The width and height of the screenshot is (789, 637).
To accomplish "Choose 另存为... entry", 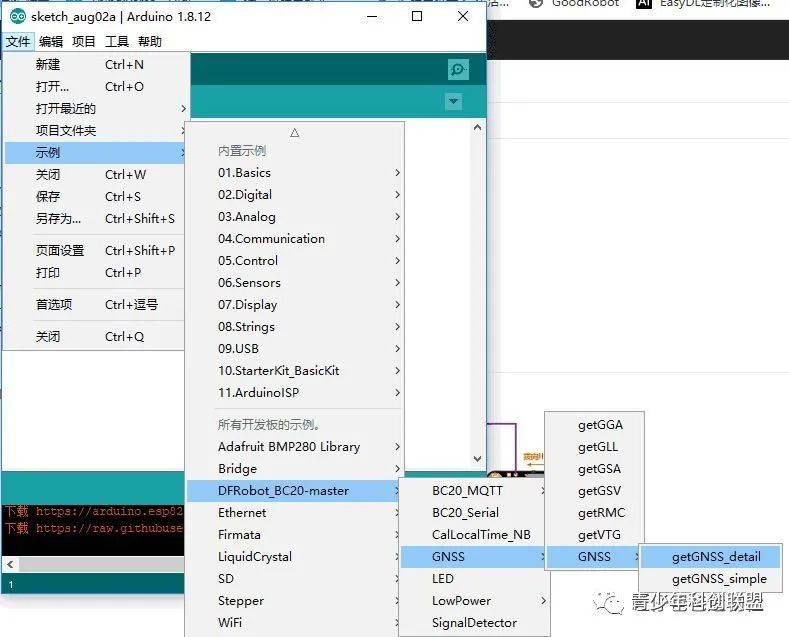I will [97, 219].
